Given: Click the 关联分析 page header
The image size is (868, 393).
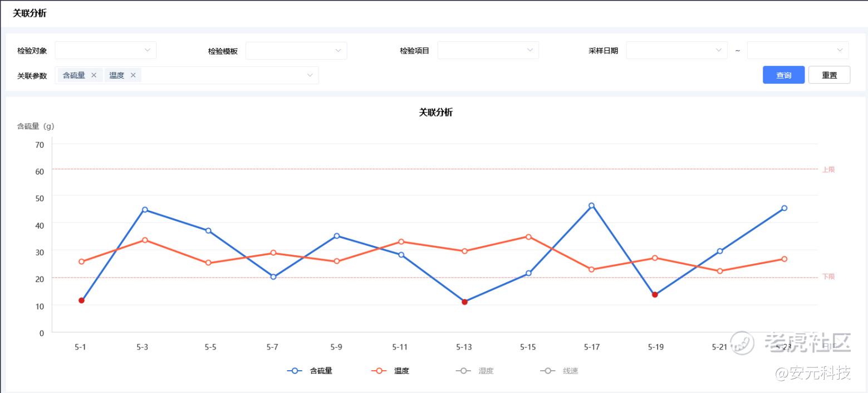Looking at the screenshot, I should click(30, 13).
